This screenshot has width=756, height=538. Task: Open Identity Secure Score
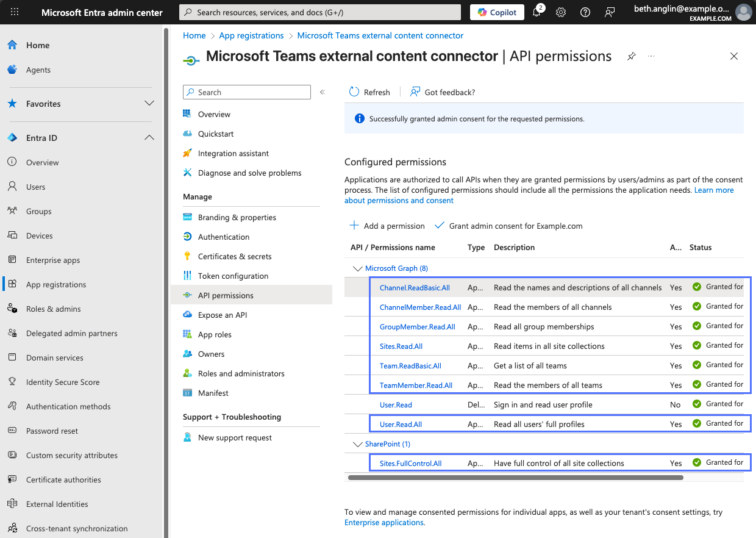63,382
